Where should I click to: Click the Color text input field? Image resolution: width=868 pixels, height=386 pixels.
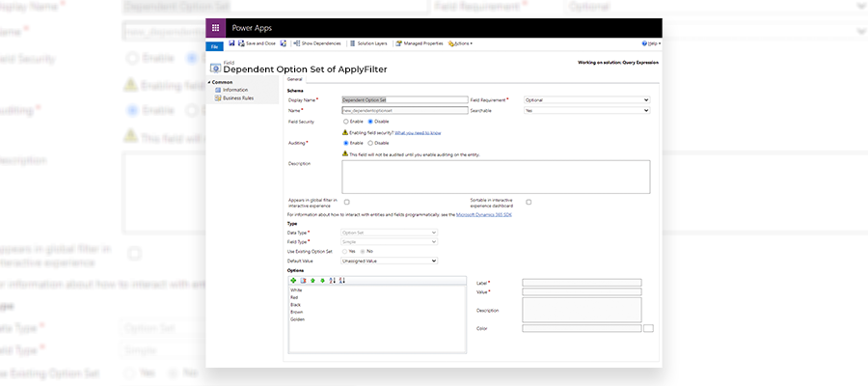pyautogui.click(x=582, y=328)
